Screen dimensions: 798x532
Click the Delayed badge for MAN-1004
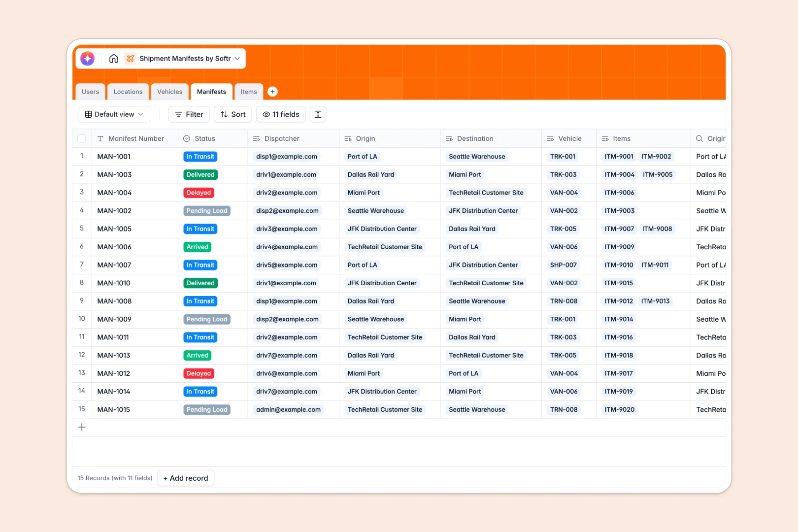tap(199, 193)
